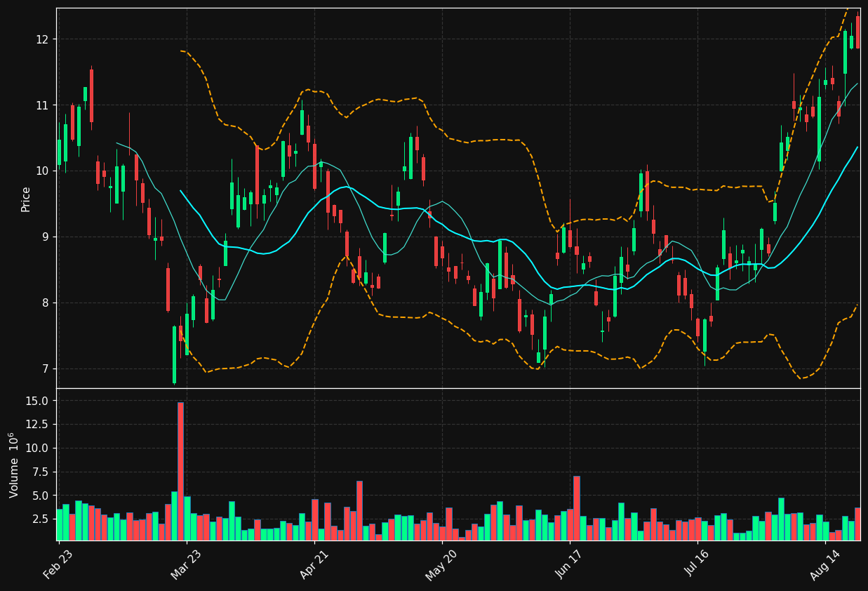868x591 pixels.
Task: Click the 'Price' y-axis title
Action: point(26,199)
